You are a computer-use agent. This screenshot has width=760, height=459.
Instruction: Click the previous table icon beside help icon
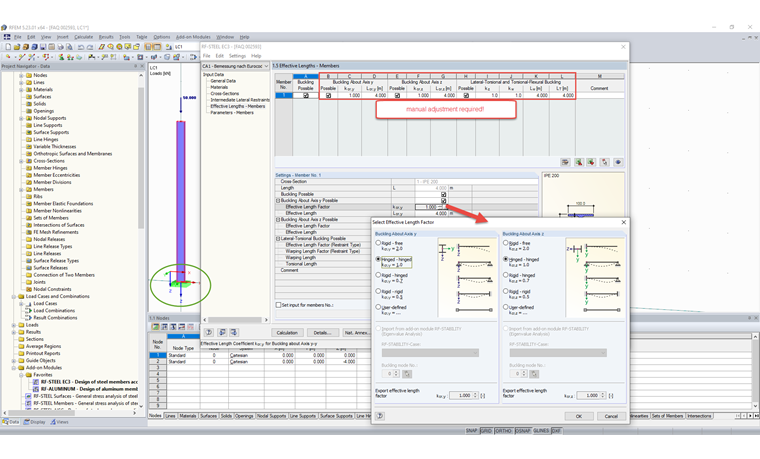(x=222, y=332)
